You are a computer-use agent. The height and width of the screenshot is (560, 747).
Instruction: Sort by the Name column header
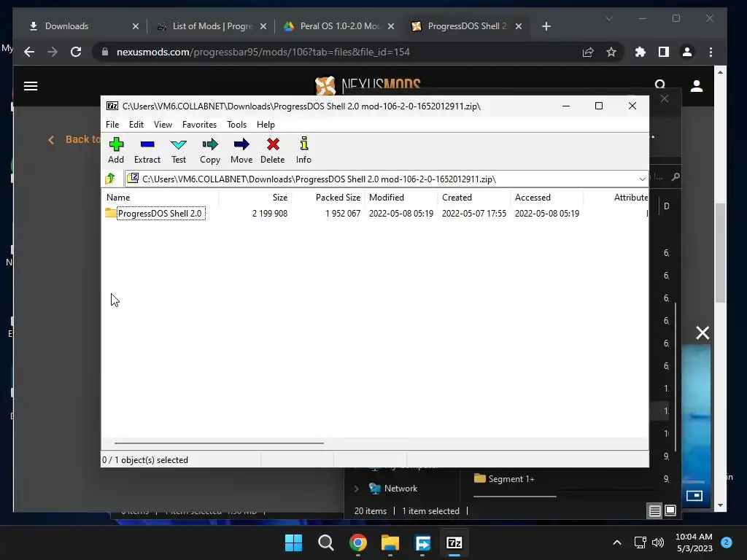118,197
